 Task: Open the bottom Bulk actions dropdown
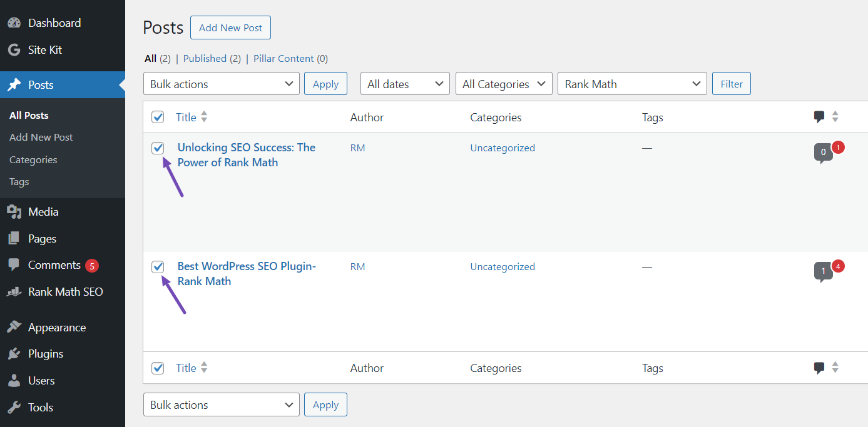point(222,404)
